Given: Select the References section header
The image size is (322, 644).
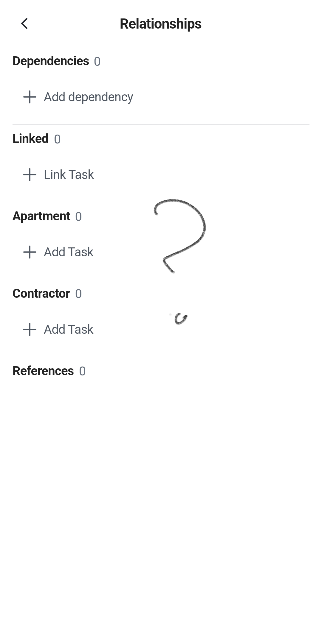Looking at the screenshot, I should point(43,371).
